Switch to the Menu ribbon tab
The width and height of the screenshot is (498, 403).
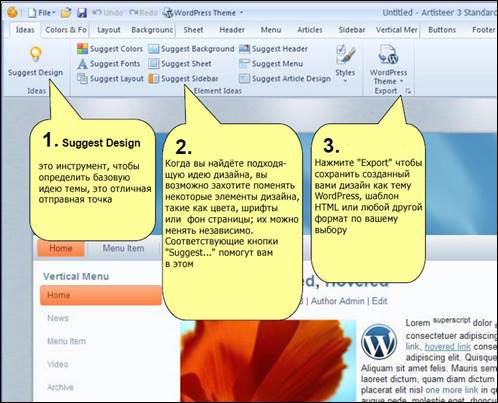[271, 30]
